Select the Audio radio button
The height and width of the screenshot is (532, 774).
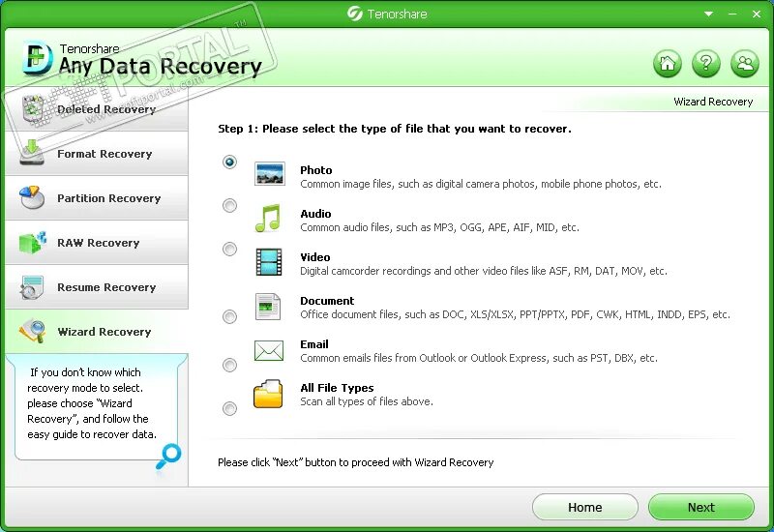tap(229, 205)
